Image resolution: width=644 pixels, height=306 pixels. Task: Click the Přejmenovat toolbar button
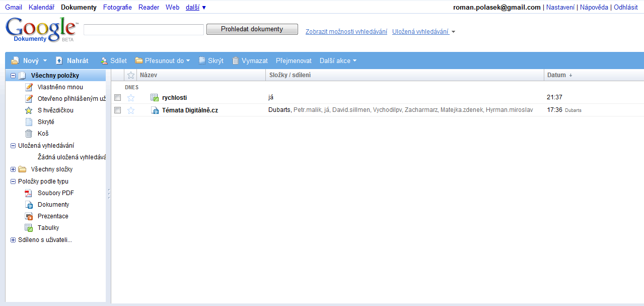point(294,60)
